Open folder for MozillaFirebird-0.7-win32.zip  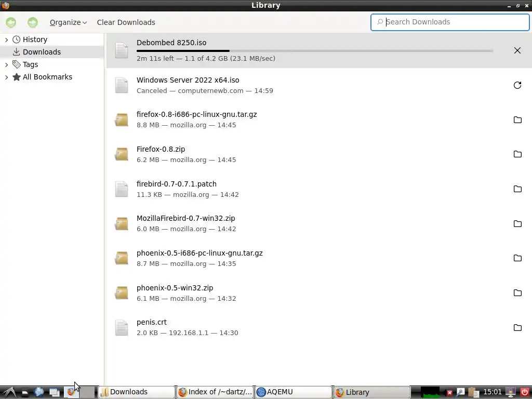517,223
